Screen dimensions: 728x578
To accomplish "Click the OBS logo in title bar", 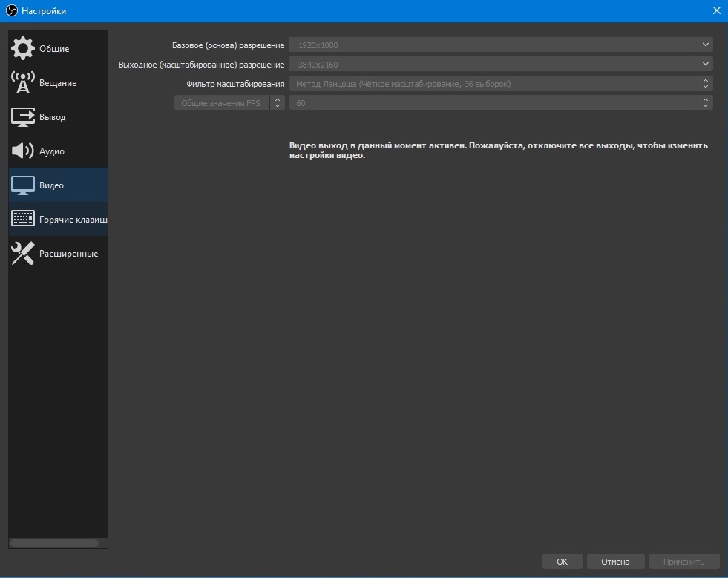I will (12, 10).
